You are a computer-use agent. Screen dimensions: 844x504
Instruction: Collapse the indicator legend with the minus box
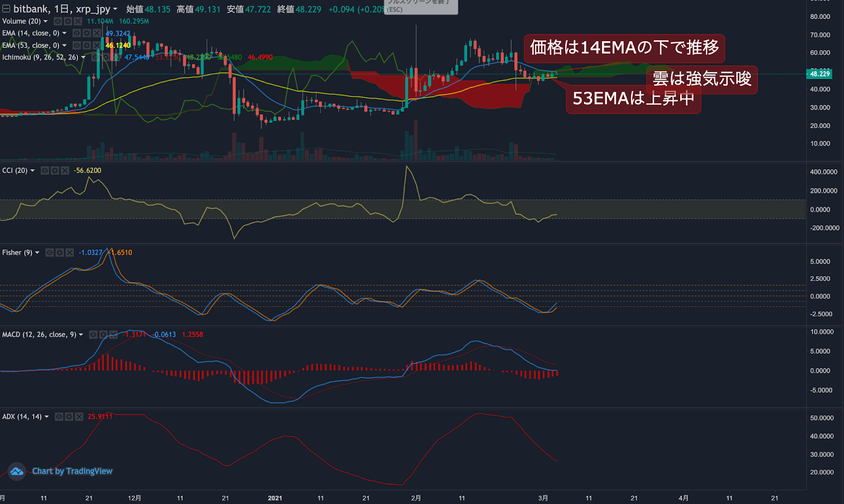[6, 9]
